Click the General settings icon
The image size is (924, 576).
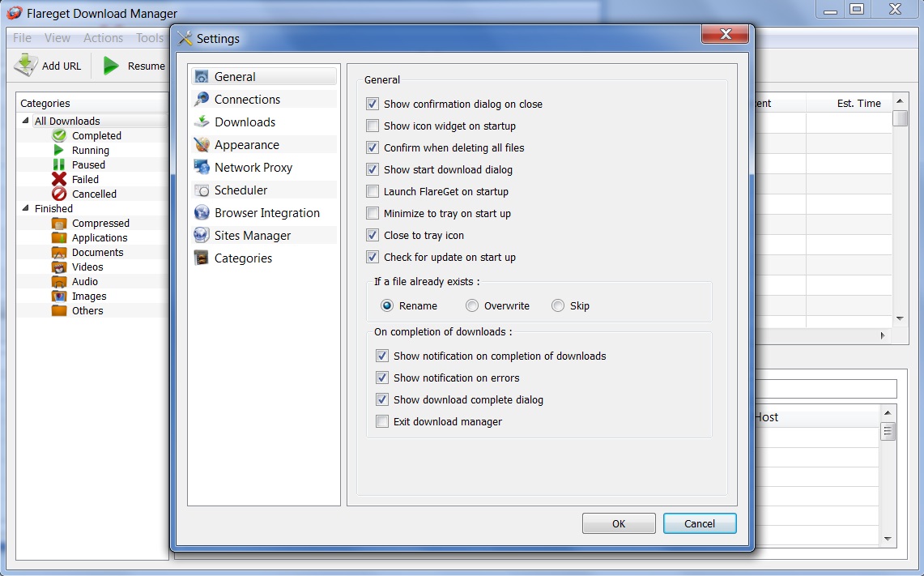(x=202, y=77)
